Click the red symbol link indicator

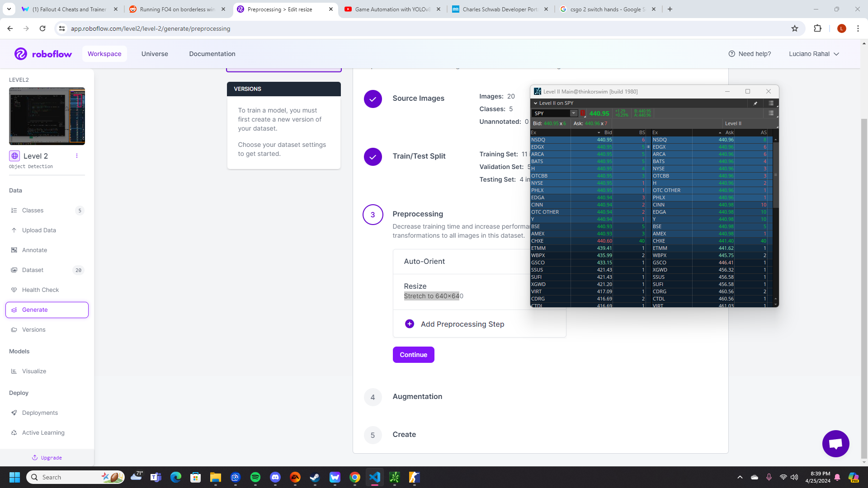[583, 113]
